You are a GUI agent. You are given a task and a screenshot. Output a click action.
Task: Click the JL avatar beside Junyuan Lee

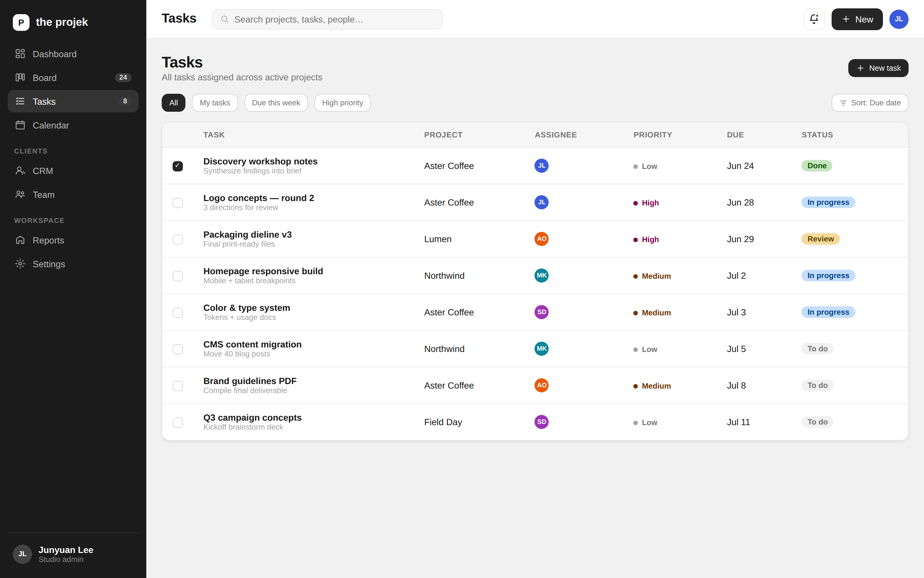point(22,554)
